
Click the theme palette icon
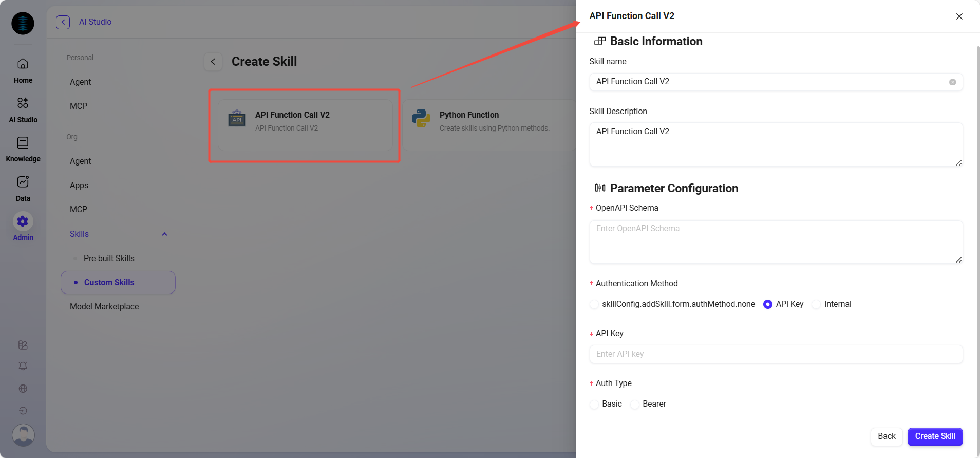tap(23, 345)
